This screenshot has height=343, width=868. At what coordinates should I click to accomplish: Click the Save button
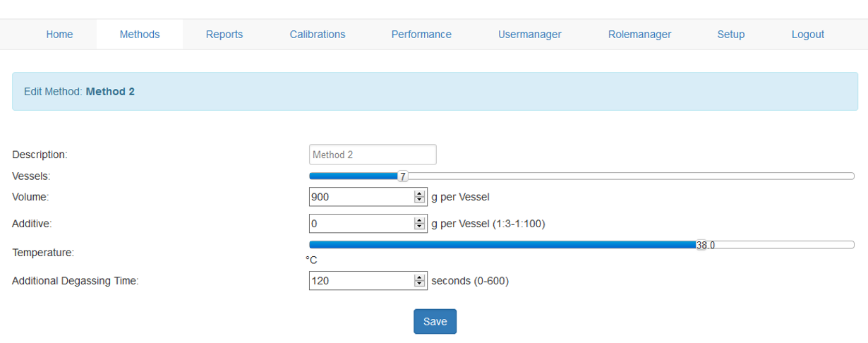[435, 321]
